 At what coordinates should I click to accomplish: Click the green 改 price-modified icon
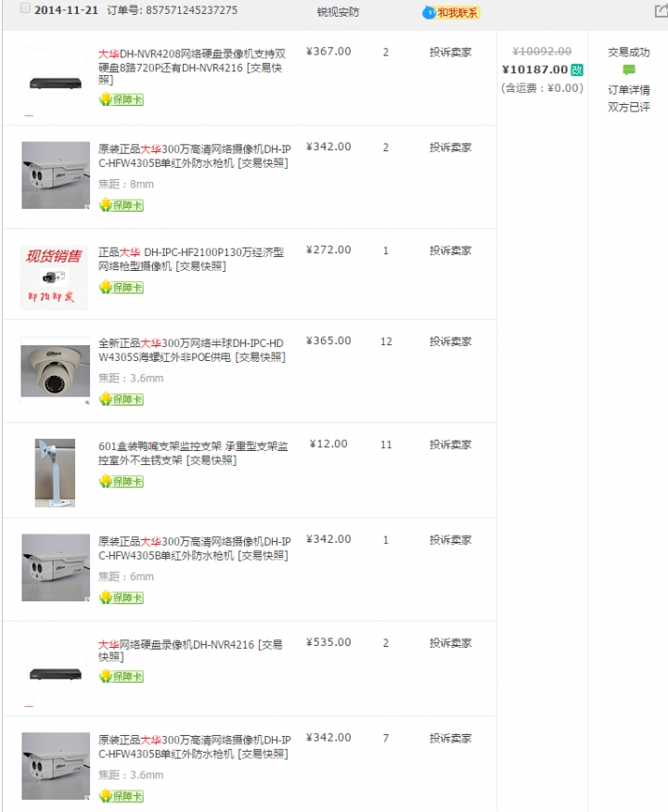tap(577, 70)
